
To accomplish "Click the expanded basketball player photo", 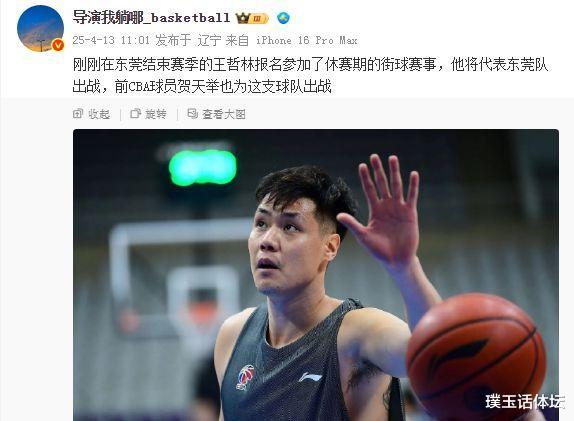I will pyautogui.click(x=316, y=275).
